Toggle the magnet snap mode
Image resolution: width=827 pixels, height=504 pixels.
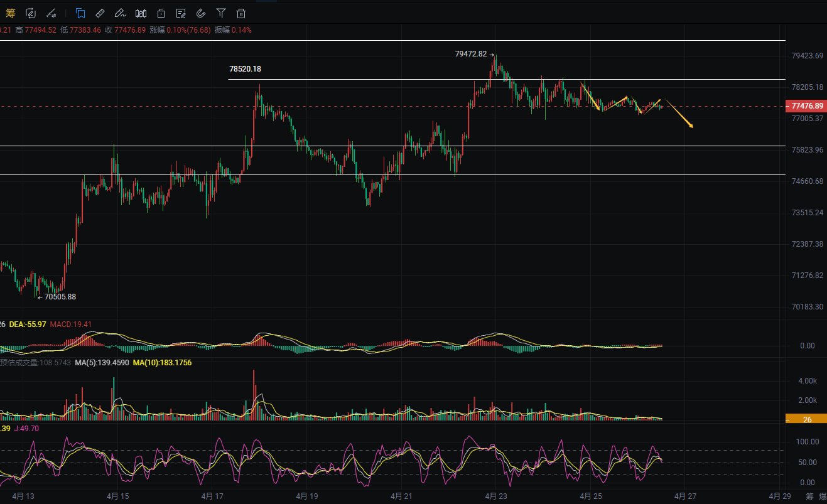(x=201, y=13)
